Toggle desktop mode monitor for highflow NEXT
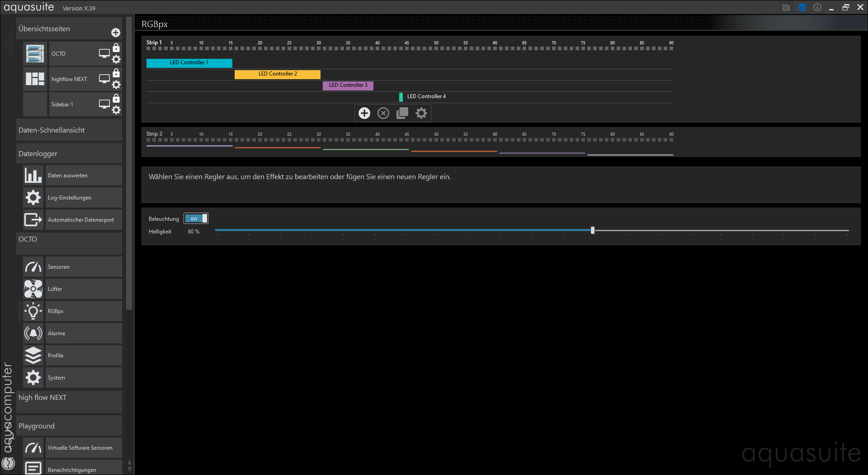Screen dimensions: 868x475 click(104, 79)
